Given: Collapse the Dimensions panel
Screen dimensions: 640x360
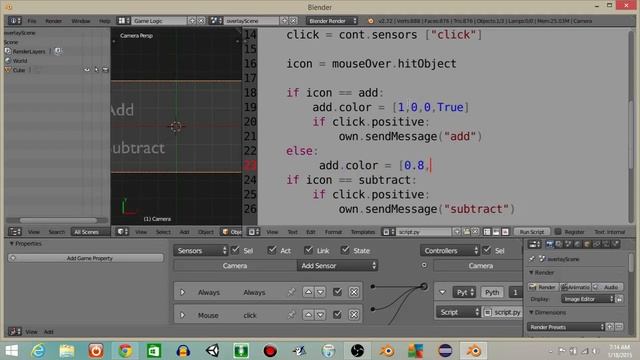Looking at the screenshot, I should coord(531,312).
